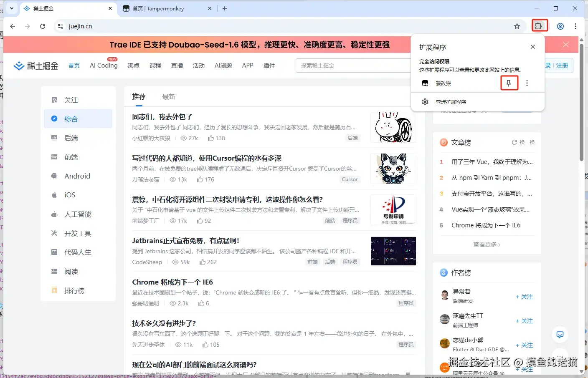Select 开发工具 category in the sidebar

78,233
